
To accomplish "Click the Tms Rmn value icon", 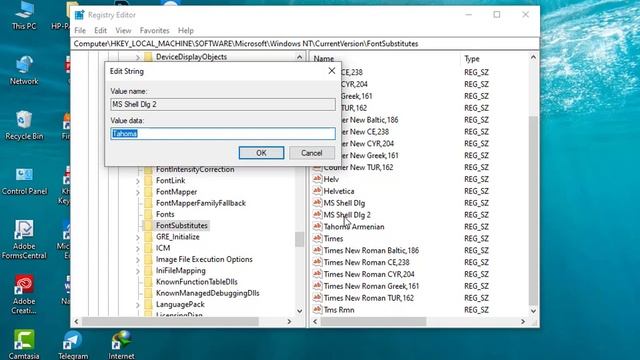I will click(317, 309).
